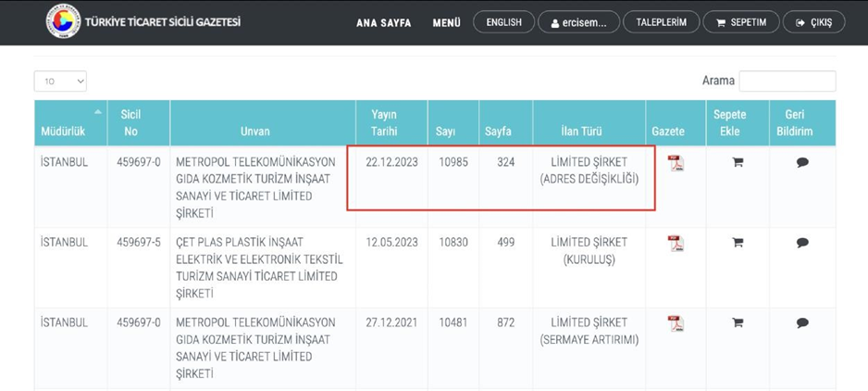Select page number 499
This screenshot has width=868, height=391.
505,243
